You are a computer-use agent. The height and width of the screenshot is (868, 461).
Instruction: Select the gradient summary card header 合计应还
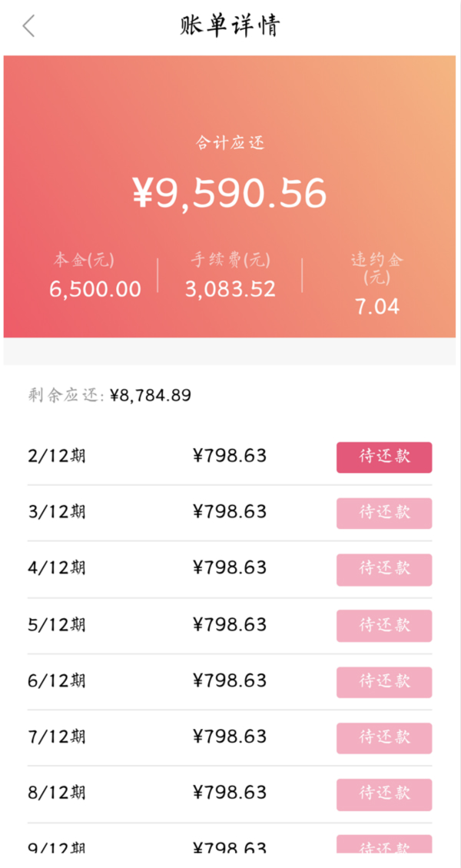click(x=230, y=143)
